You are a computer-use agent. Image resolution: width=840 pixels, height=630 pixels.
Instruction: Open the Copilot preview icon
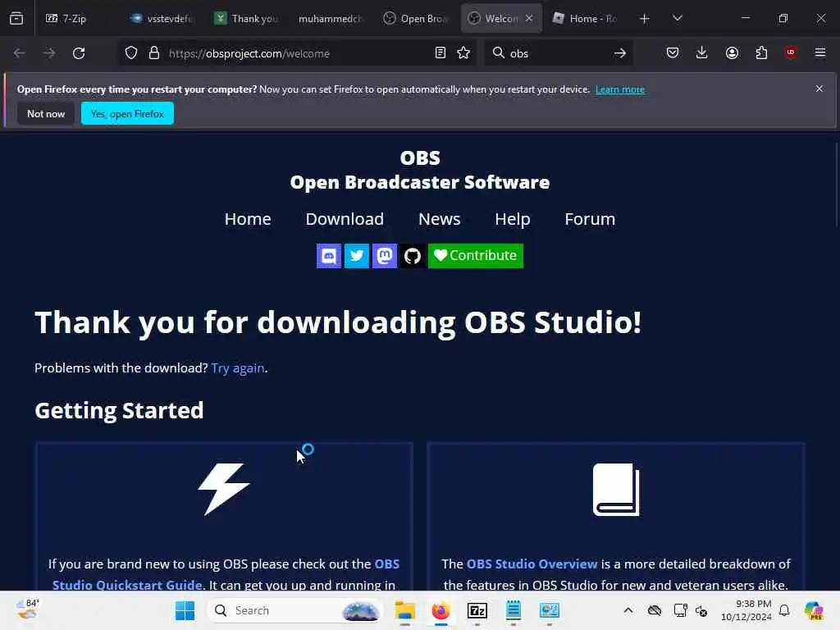(x=814, y=610)
